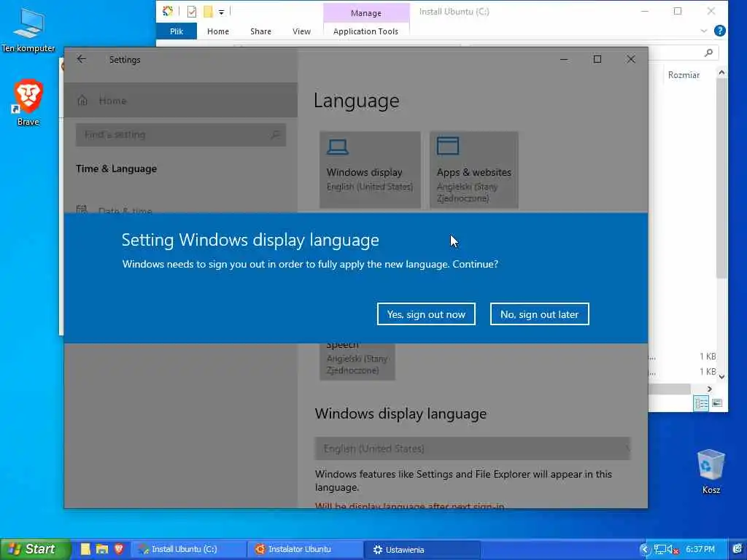Click the File Explorer app icon in title bar
Viewport: 747px width, 560px height.
point(168,12)
